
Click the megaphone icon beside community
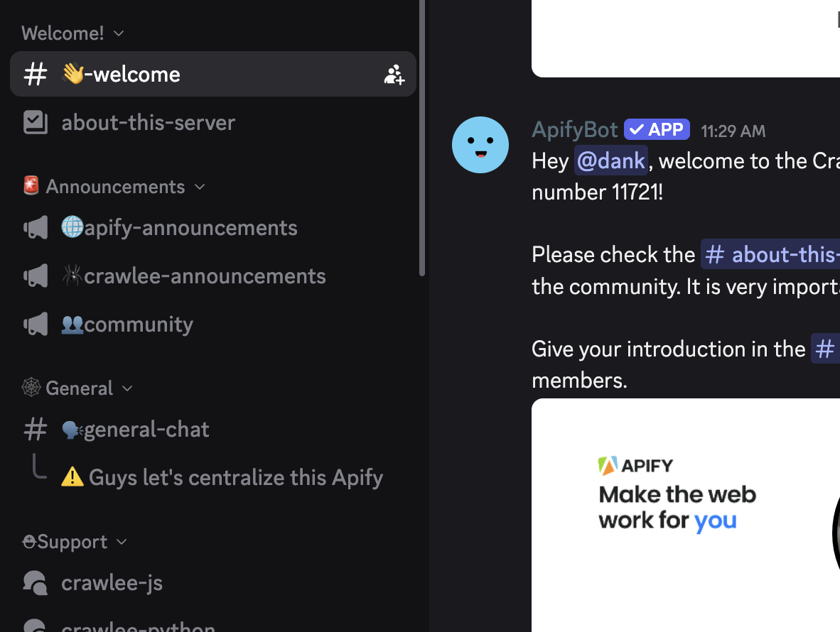click(x=36, y=325)
